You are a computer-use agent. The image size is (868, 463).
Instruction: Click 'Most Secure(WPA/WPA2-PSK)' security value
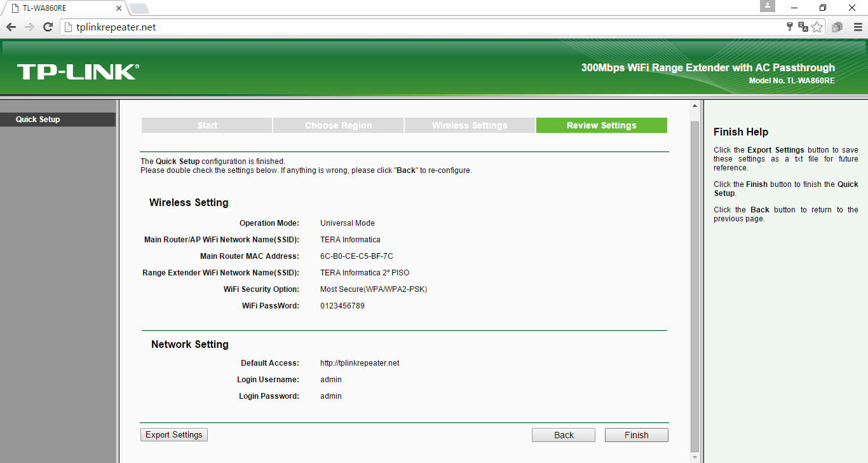(374, 289)
